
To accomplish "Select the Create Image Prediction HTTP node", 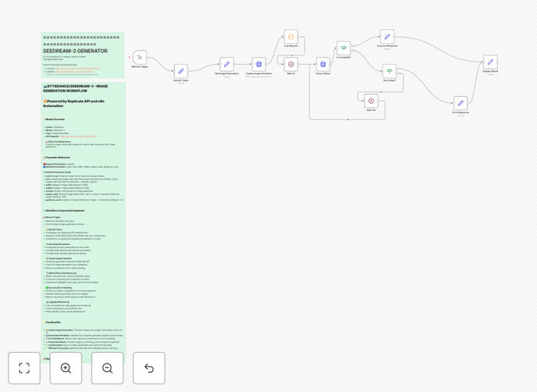I will pos(259,64).
